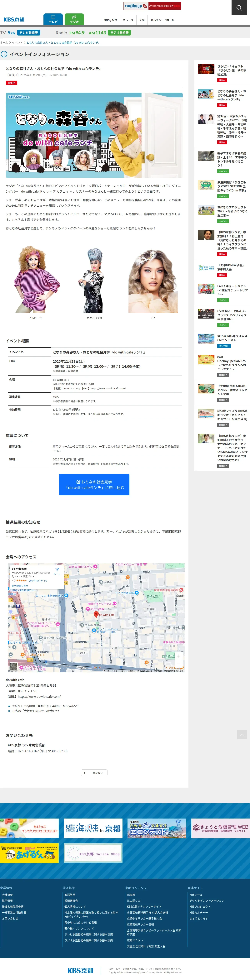The height and width of the screenshot is (980, 250).
Task: Open sidebar さらピン！キョウト 秋の華組公演 item
Action: coord(222,73)
